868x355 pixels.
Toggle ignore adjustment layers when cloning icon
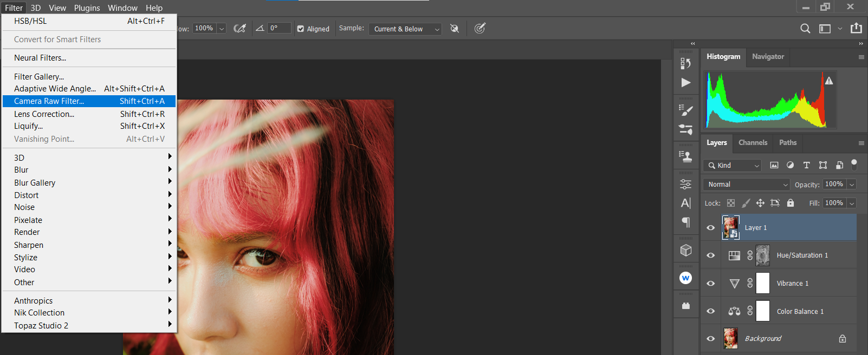tap(455, 28)
